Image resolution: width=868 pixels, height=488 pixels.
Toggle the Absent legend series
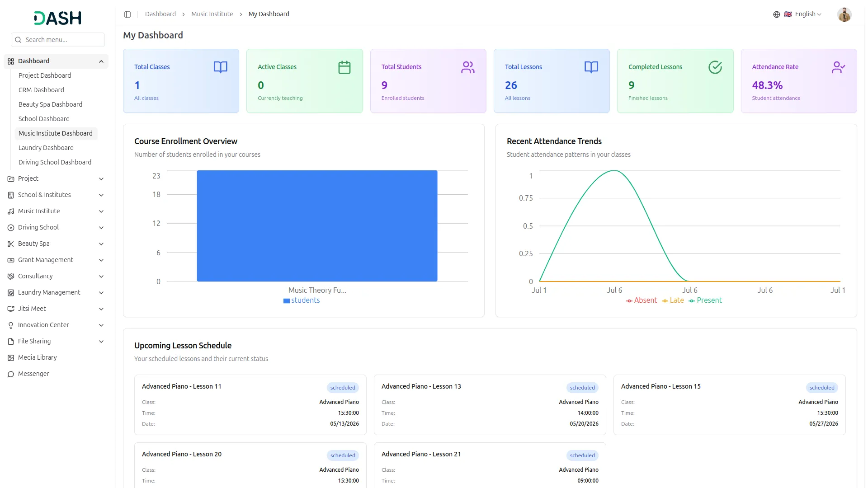click(x=642, y=300)
